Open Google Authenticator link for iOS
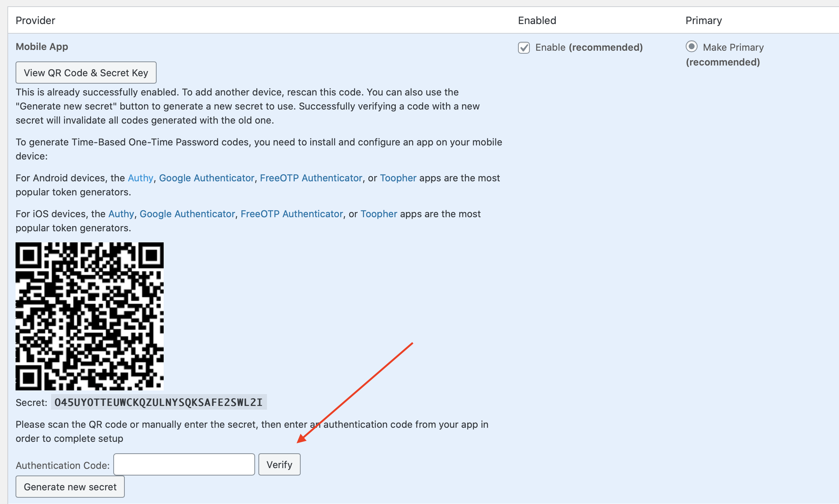 187,214
